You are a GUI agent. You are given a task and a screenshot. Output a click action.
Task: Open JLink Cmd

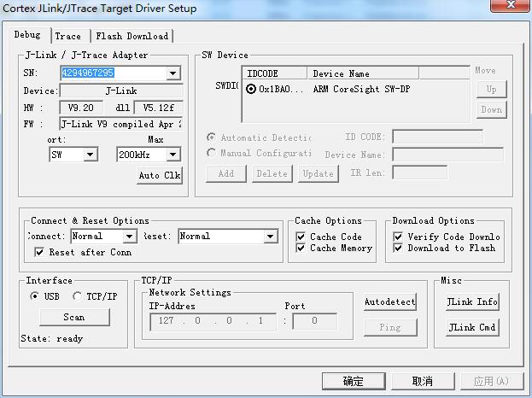coord(472,327)
